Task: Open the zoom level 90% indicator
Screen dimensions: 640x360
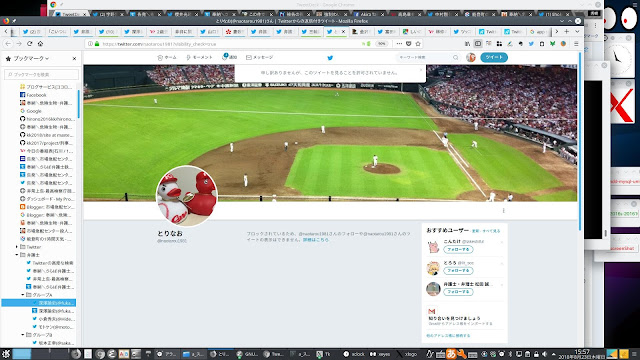Action: click(381, 44)
